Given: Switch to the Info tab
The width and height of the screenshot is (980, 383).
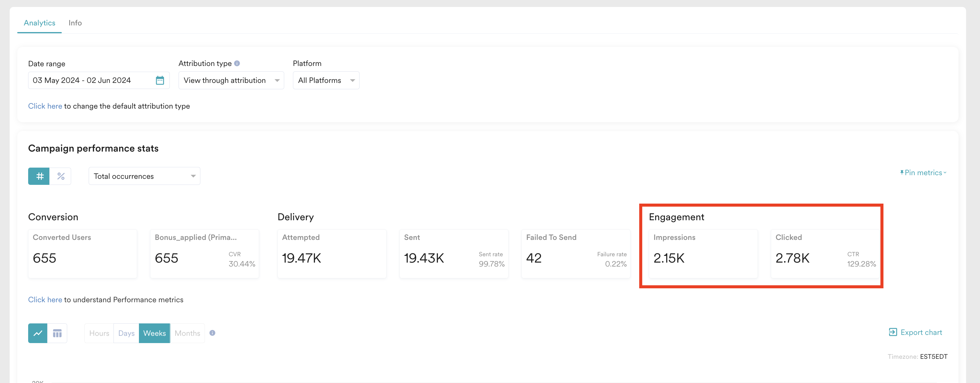Looking at the screenshot, I should [x=75, y=23].
